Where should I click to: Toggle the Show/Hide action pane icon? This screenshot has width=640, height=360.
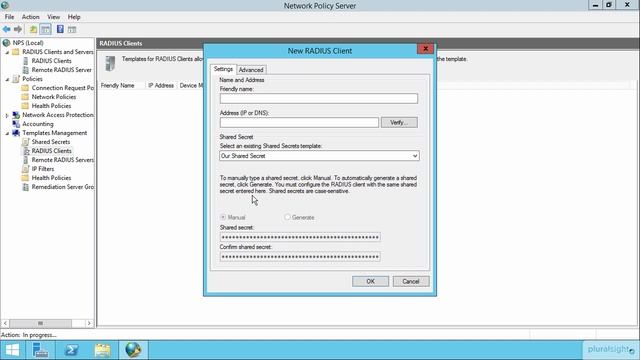tap(72, 29)
